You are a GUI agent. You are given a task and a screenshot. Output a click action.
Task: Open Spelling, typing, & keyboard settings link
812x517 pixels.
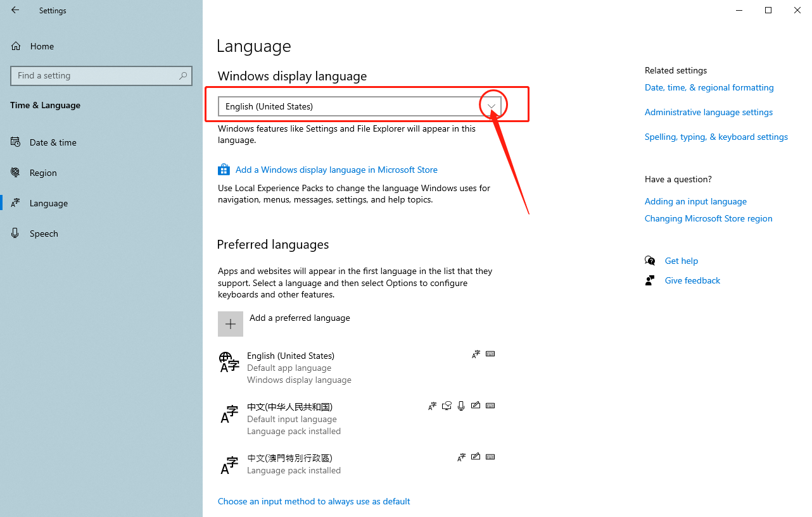coord(716,137)
